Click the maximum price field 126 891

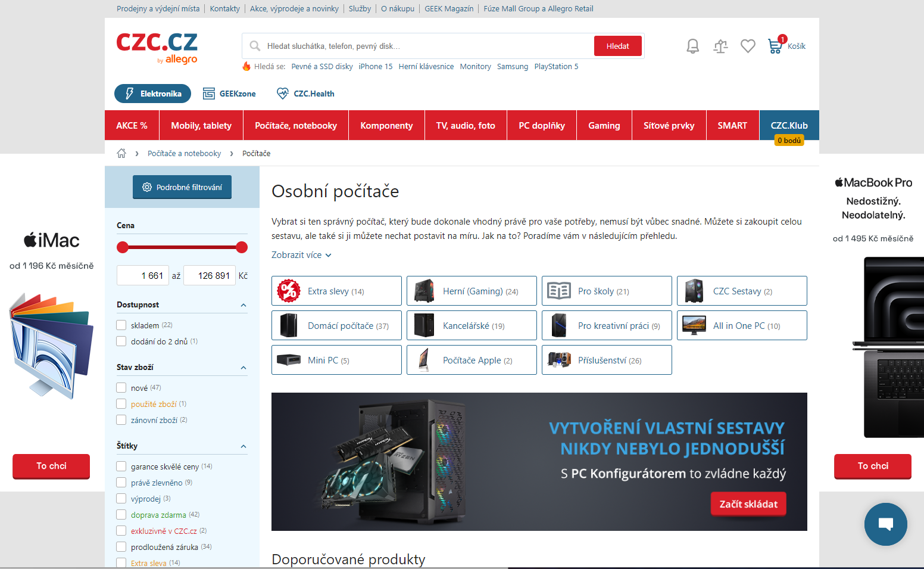click(210, 275)
